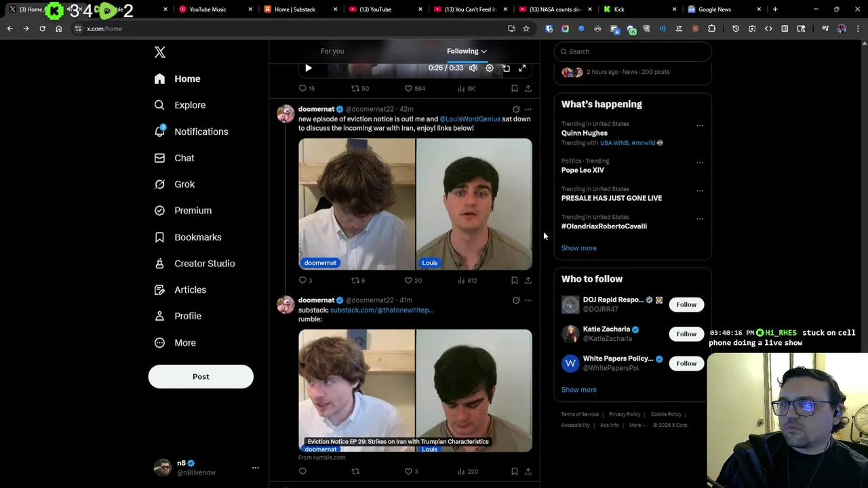Open Explore page
868x488 pixels.
[x=180, y=105]
